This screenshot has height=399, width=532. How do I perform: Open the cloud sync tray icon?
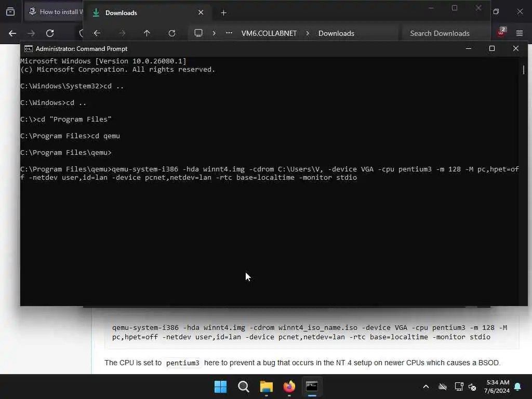[443, 387]
